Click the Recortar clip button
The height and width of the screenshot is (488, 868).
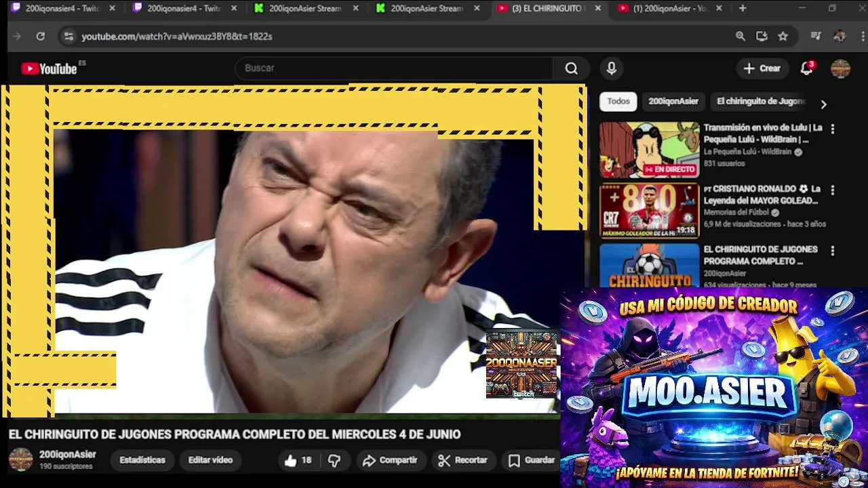[462, 460]
